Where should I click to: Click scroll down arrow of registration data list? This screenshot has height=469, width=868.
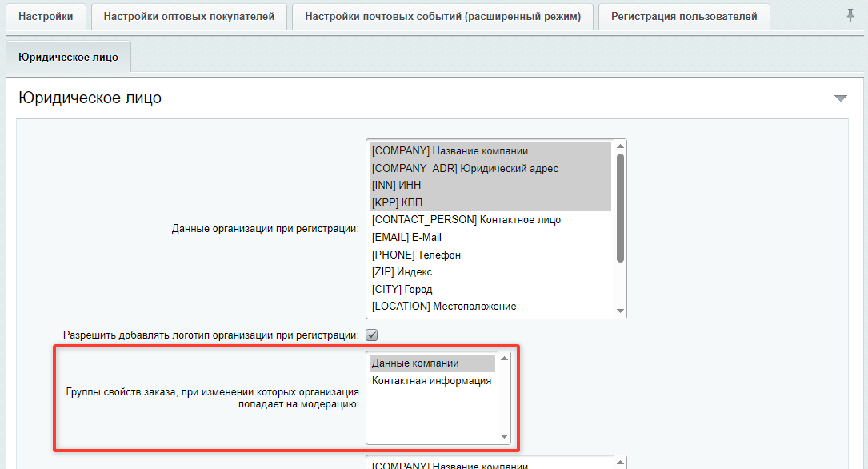point(620,311)
